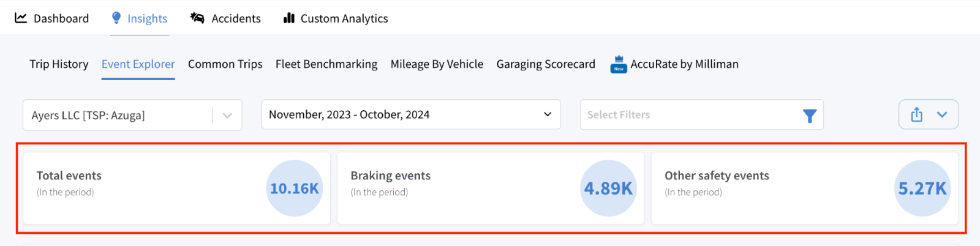
Task: Click the Custom Analytics bar chart icon
Action: click(x=289, y=18)
